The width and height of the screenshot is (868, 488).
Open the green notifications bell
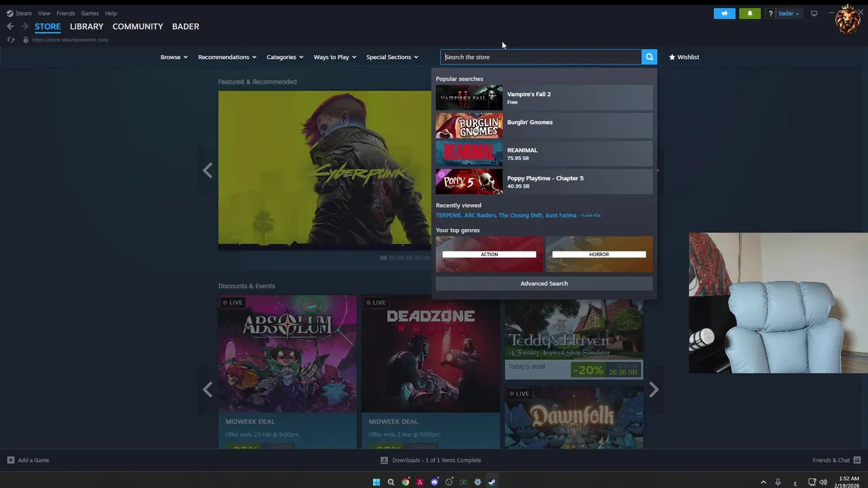tap(749, 14)
